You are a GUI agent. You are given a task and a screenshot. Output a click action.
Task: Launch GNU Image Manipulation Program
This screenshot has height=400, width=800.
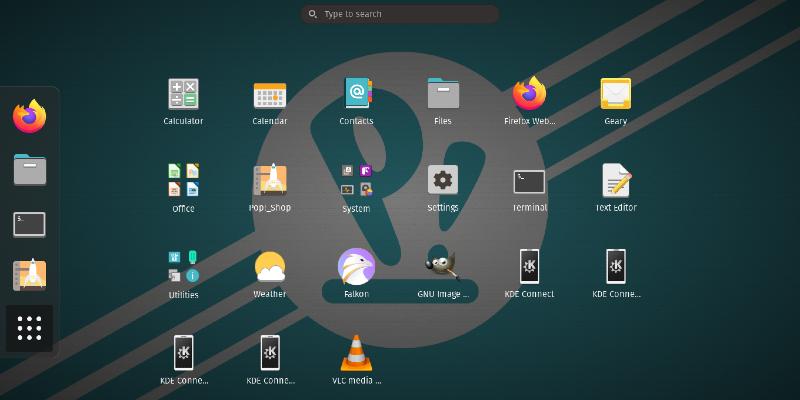(x=442, y=267)
